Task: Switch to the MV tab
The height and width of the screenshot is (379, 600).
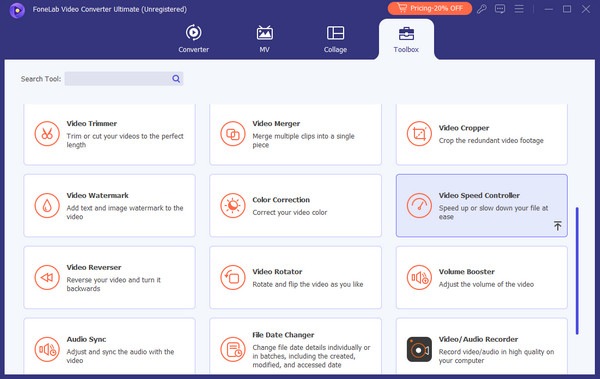Action: pos(264,39)
